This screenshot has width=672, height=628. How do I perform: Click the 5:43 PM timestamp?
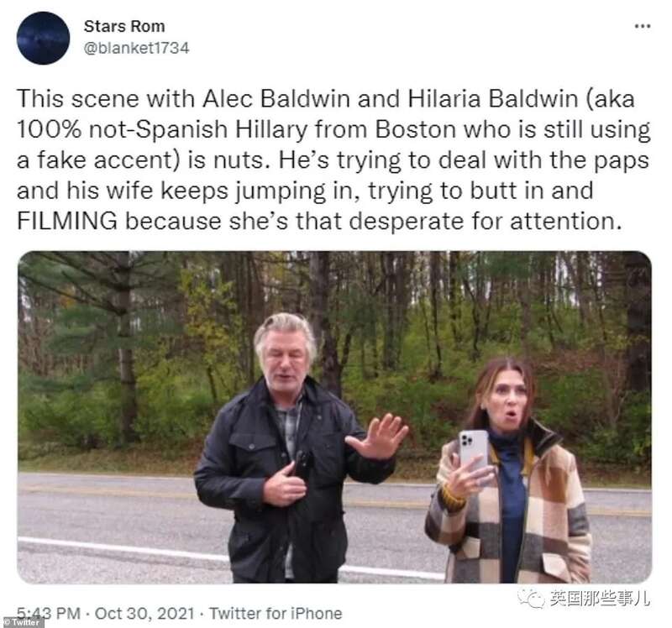click(49, 613)
